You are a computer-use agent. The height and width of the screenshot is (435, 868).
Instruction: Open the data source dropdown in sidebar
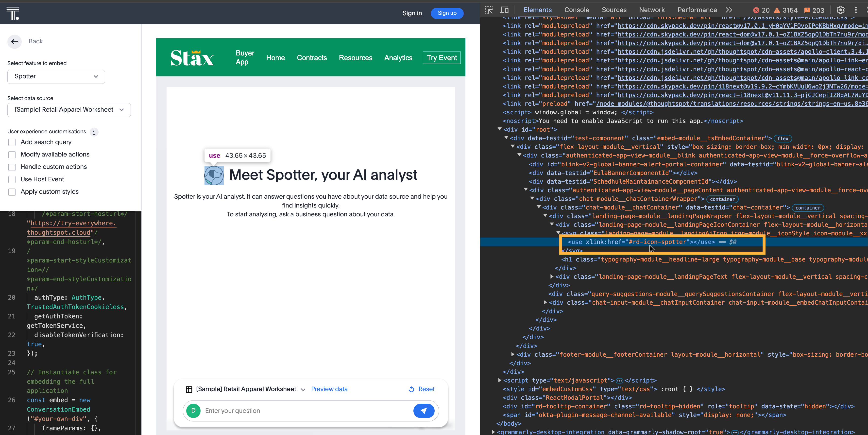click(69, 110)
